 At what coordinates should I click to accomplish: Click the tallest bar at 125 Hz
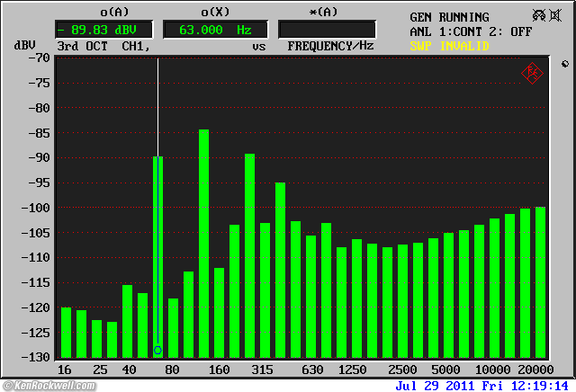coord(204,243)
